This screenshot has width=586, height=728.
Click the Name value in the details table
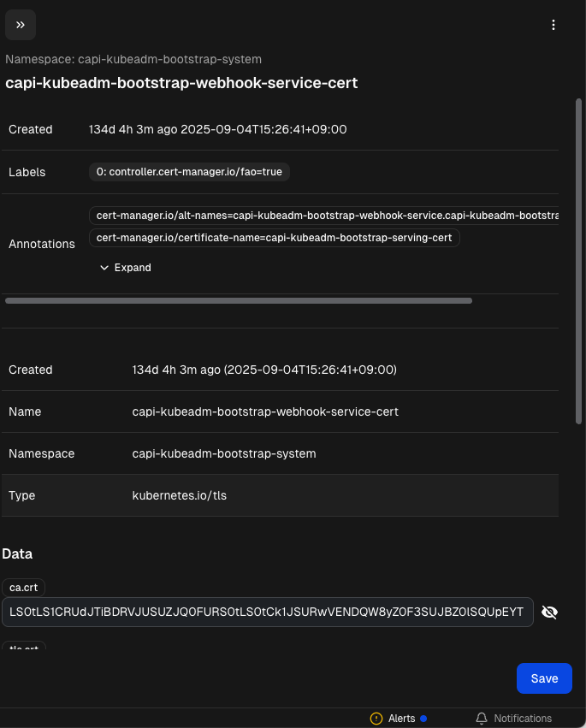(265, 411)
